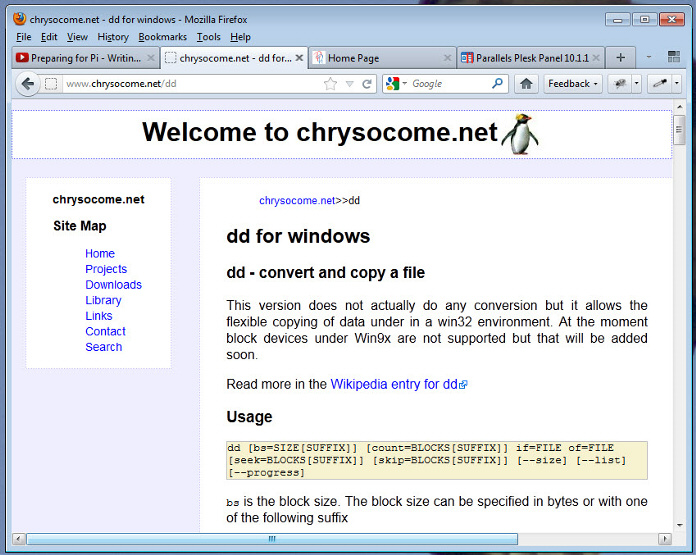Open the URL history dropdown arrow

click(x=349, y=84)
